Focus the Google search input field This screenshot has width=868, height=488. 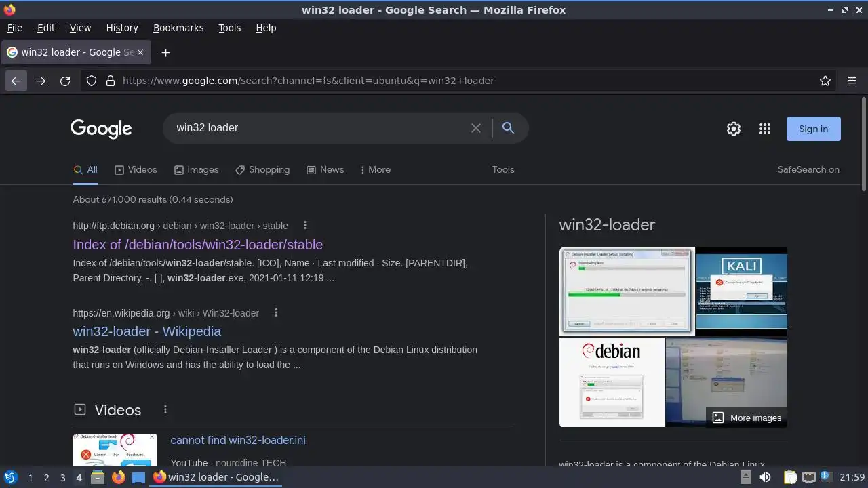click(319, 128)
